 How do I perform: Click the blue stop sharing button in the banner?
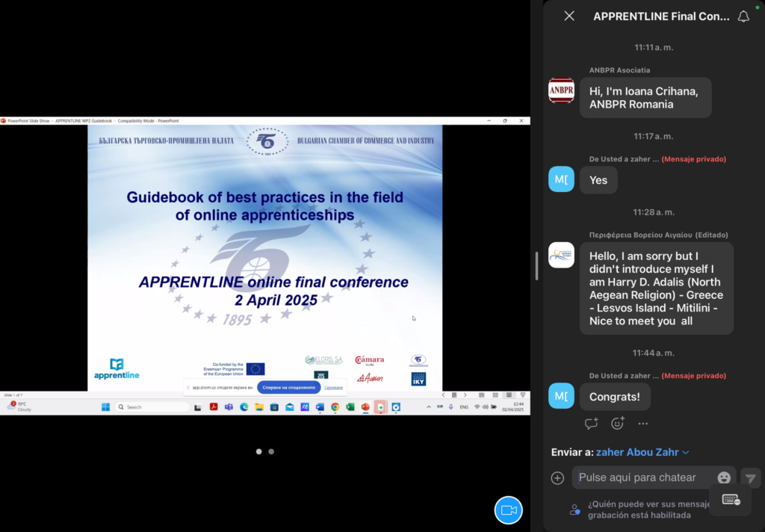pyautogui.click(x=288, y=387)
